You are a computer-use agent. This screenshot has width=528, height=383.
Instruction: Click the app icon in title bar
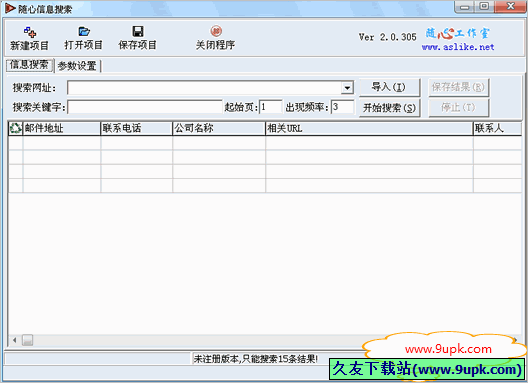tap(10, 8)
